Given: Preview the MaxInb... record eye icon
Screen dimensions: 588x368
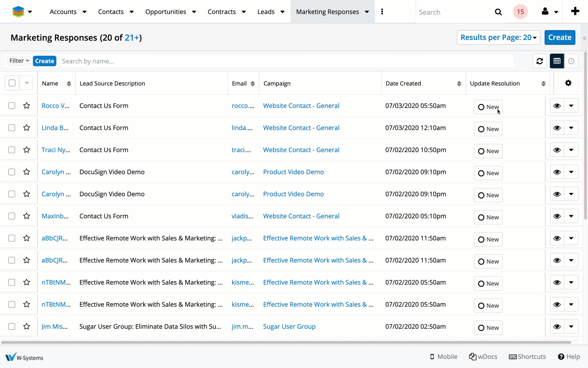Looking at the screenshot, I should click(x=557, y=216).
